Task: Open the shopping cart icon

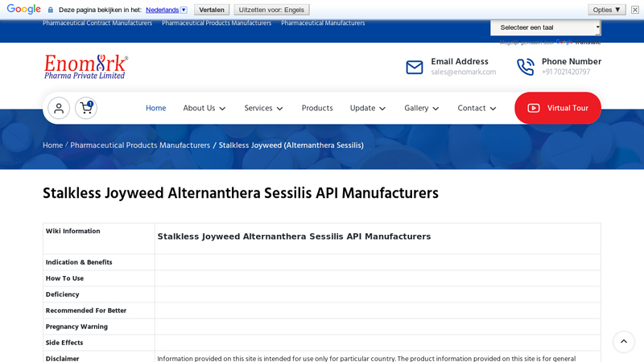Action: pyautogui.click(x=86, y=109)
